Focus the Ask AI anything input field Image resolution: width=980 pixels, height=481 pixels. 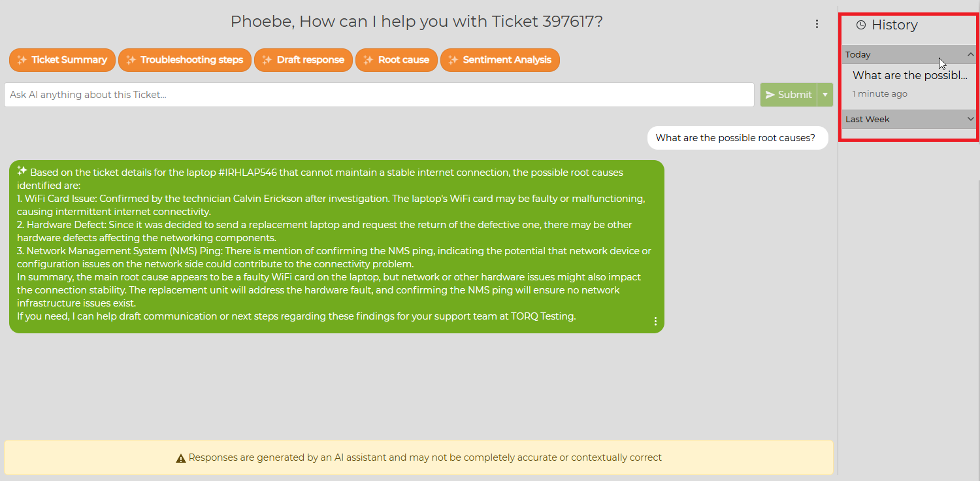[x=379, y=95]
